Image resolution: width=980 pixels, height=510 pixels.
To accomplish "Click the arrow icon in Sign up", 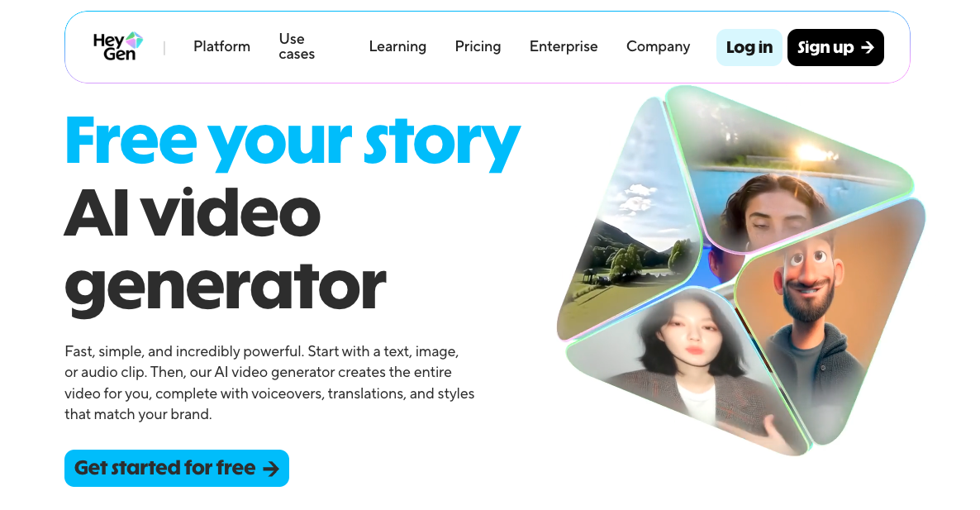I will [x=868, y=47].
